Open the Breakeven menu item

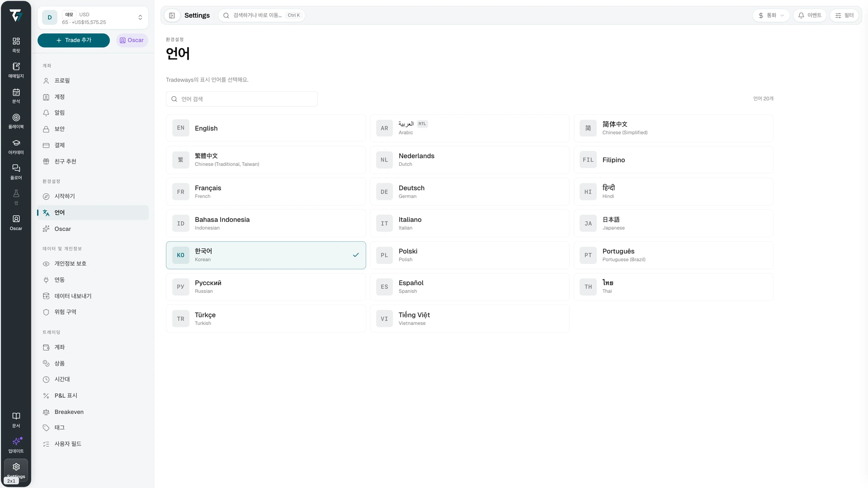click(x=93, y=412)
